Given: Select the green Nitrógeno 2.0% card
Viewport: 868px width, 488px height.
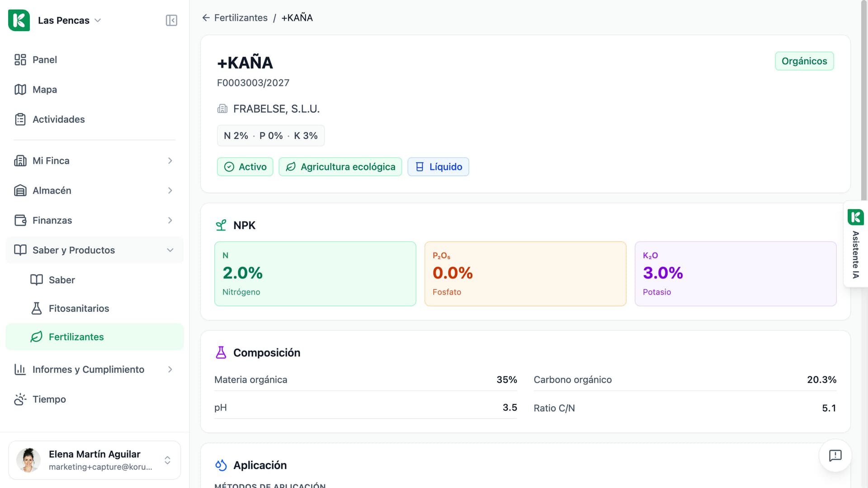Looking at the screenshot, I should coord(315,274).
